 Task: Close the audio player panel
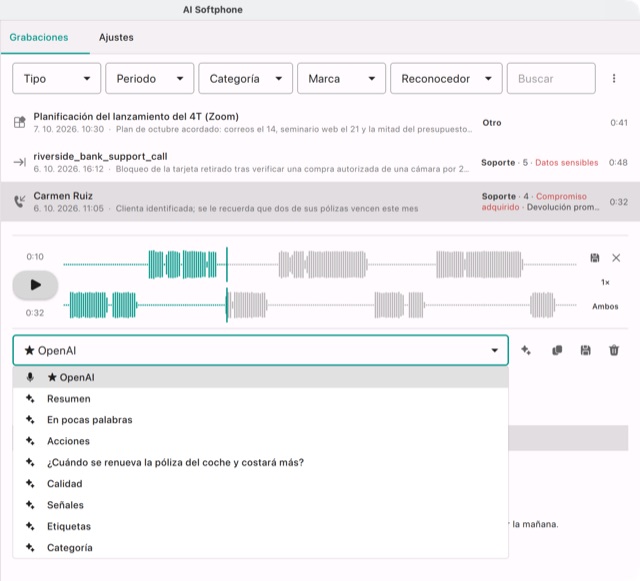[616, 258]
